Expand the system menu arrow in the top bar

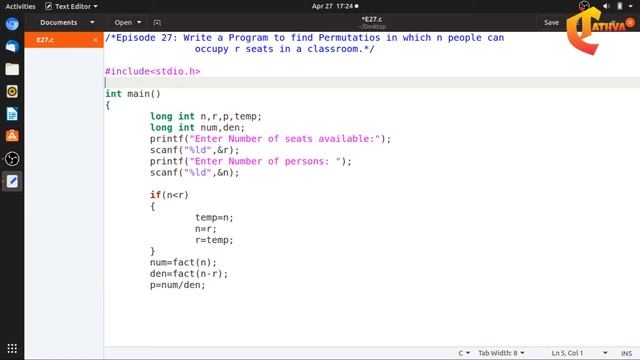(x=630, y=6)
